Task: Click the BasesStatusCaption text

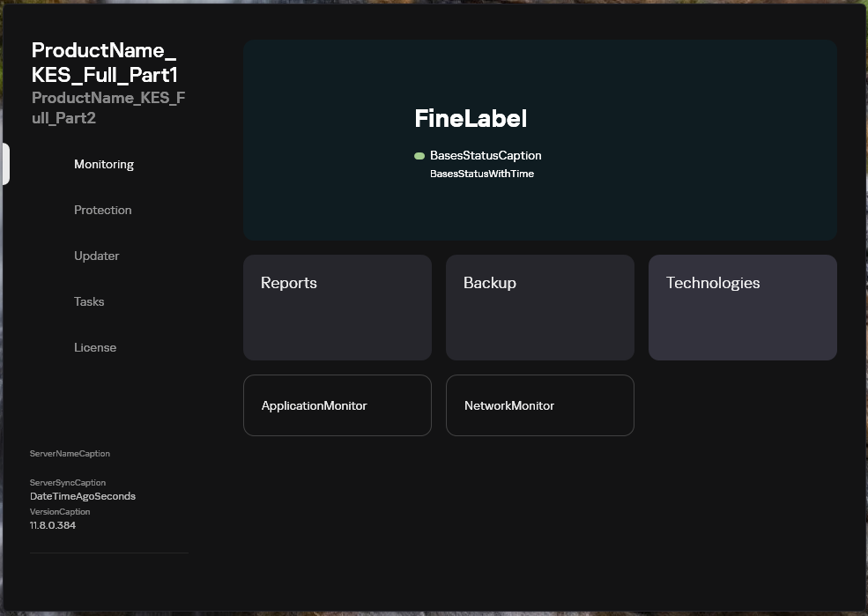Action: point(486,155)
